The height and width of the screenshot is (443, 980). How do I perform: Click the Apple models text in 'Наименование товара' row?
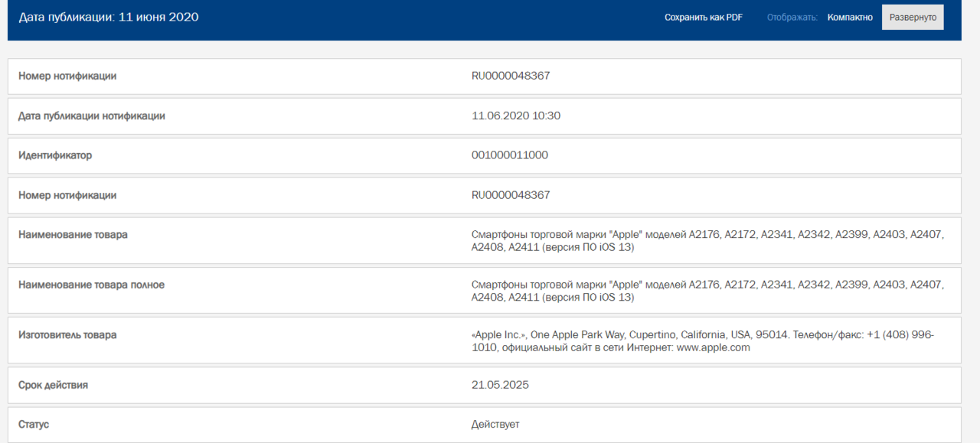(708, 241)
